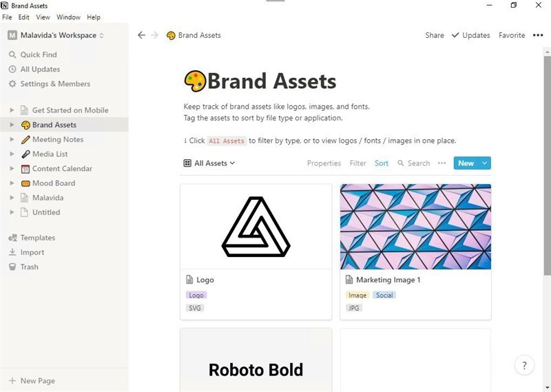Open Settings & Members gear icon
551x392 pixels.
click(12, 83)
